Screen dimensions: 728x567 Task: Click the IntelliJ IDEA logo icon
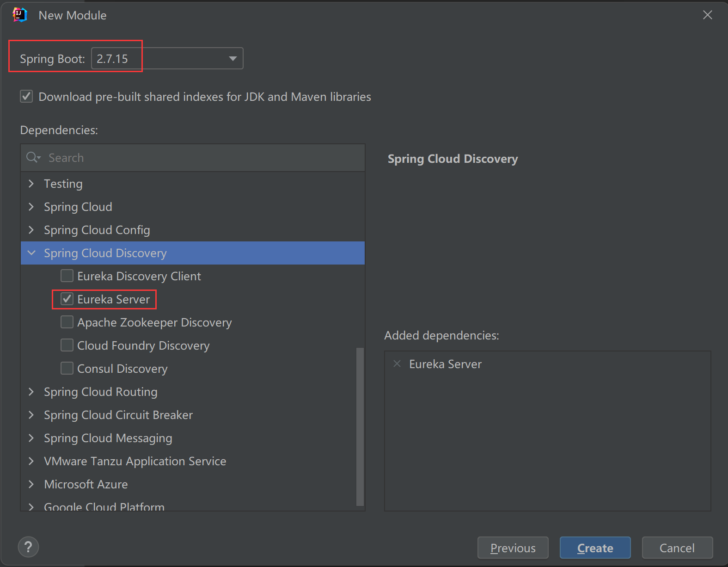click(x=20, y=15)
